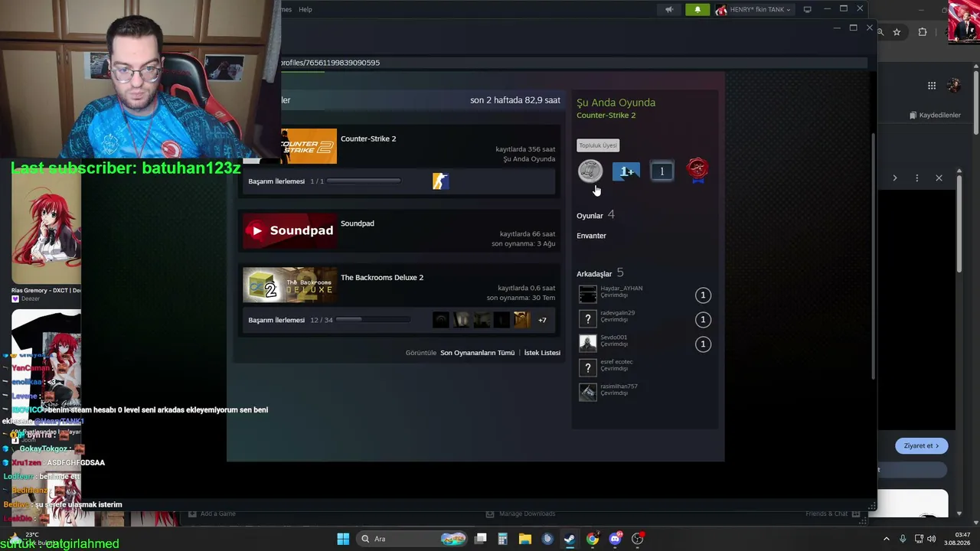980x551 pixels.
Task: Click the level 1 badge next to Haydar_AYHAN
Action: 703,295
